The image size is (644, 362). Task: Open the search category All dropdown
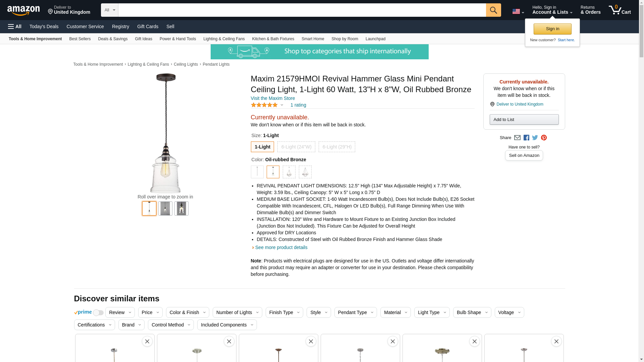[109, 10]
